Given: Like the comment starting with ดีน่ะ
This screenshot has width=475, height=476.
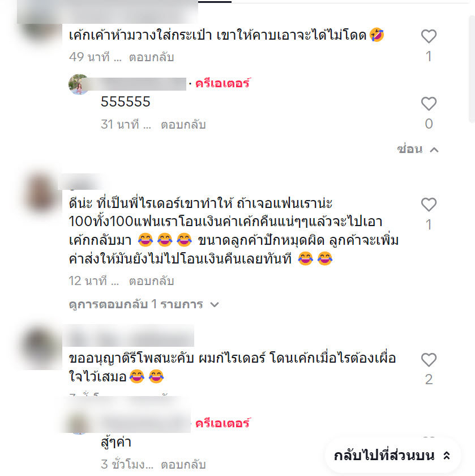Looking at the screenshot, I should coord(429,205).
